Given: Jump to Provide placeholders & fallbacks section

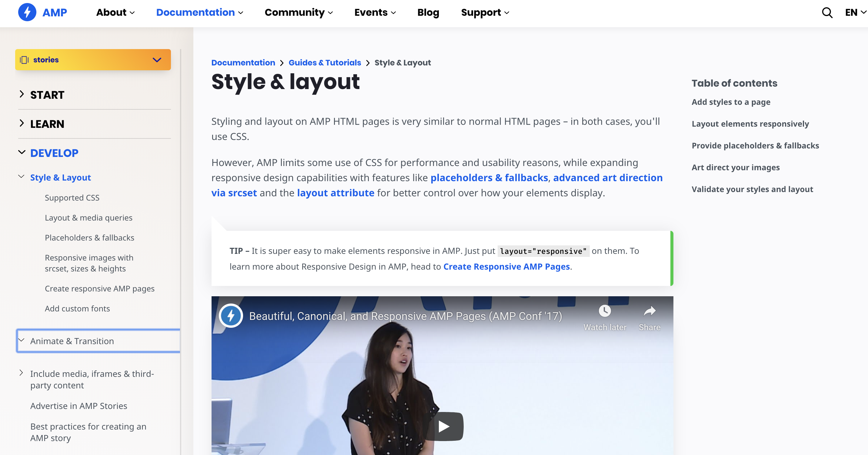Looking at the screenshot, I should click(755, 145).
